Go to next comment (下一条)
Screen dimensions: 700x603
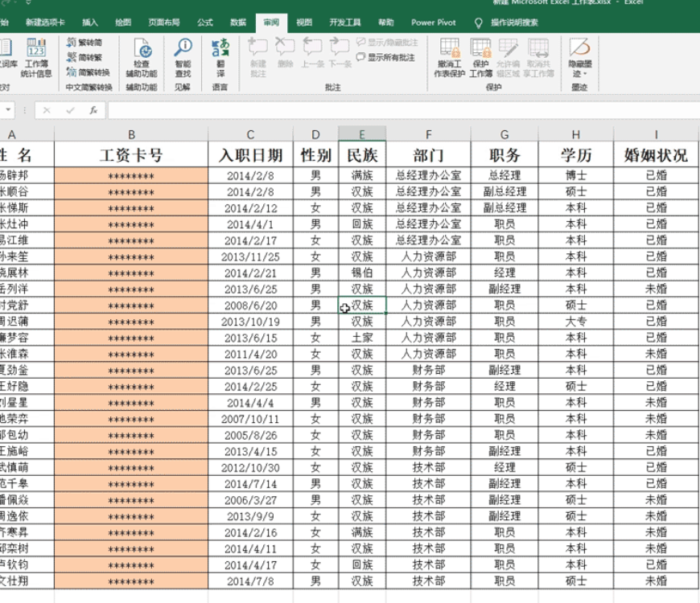(340, 52)
